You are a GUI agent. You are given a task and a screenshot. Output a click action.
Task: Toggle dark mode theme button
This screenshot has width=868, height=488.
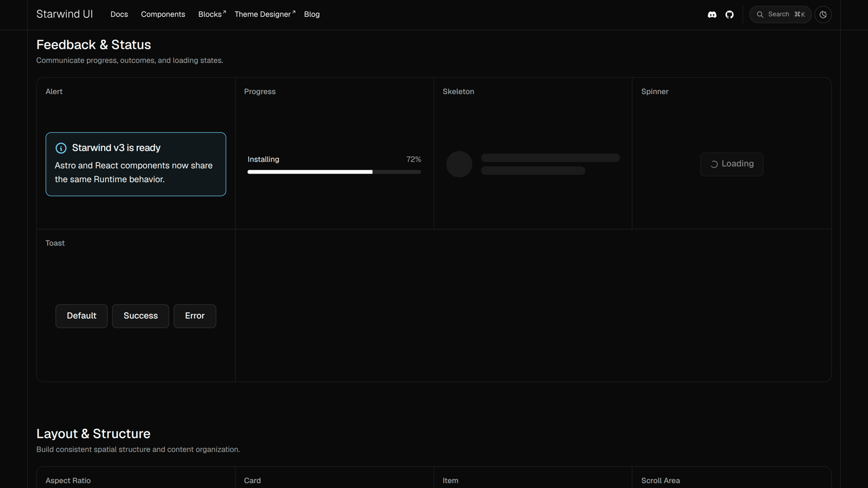point(823,15)
